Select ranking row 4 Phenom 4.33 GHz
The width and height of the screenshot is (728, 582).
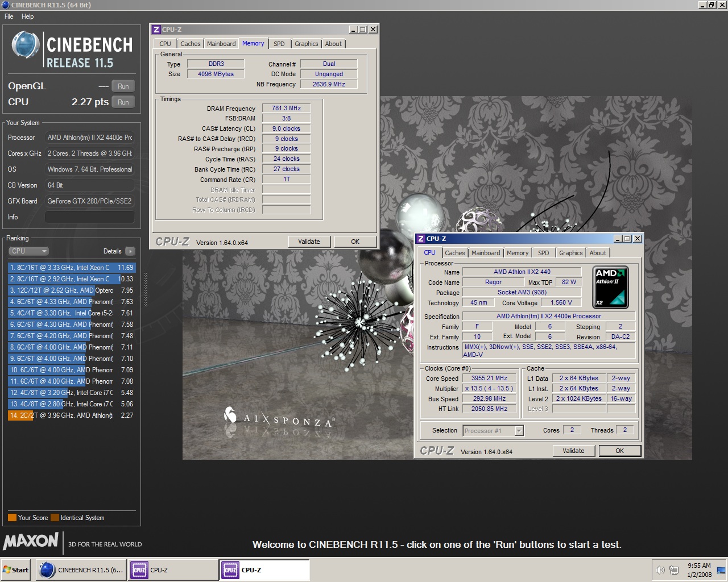click(72, 302)
